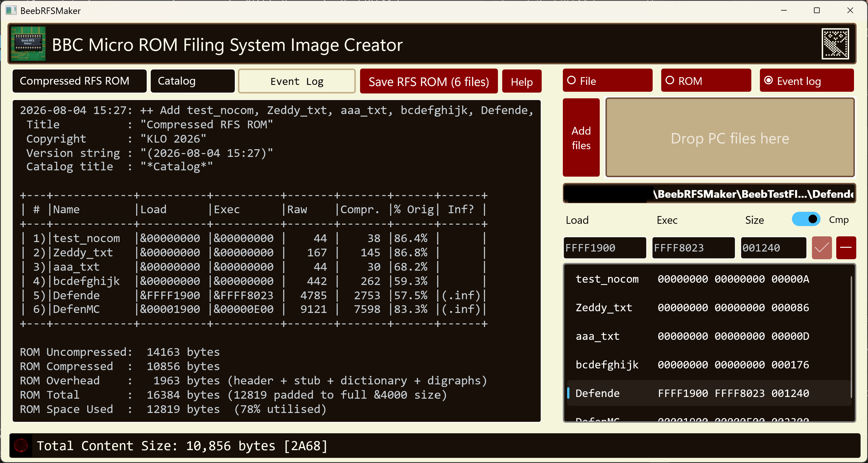Click the log row '5)|Defende'
Viewport: 868px width, 463px height.
[254, 295]
